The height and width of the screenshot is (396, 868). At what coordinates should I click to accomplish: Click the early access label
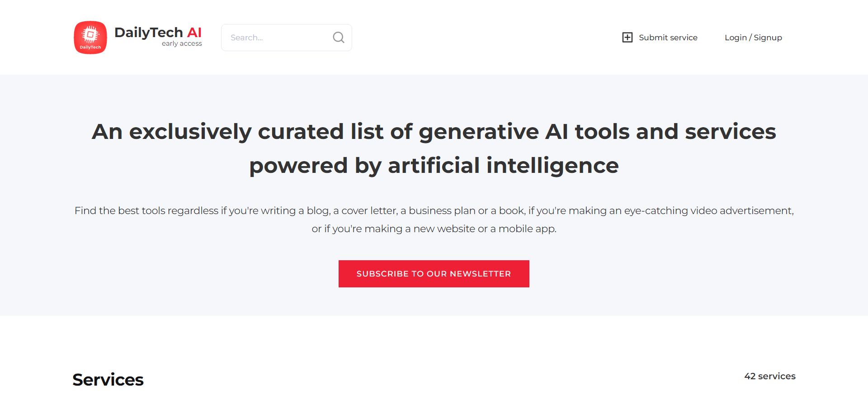pyautogui.click(x=182, y=43)
